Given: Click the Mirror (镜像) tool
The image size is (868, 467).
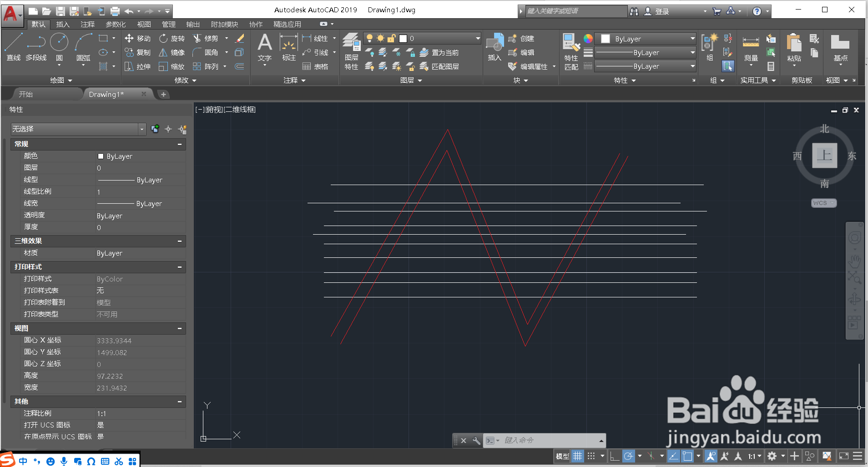Looking at the screenshot, I should (172, 53).
